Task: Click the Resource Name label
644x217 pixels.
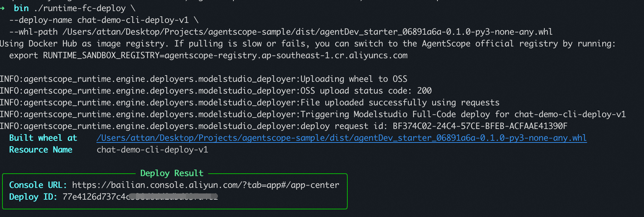Action: tap(41, 150)
